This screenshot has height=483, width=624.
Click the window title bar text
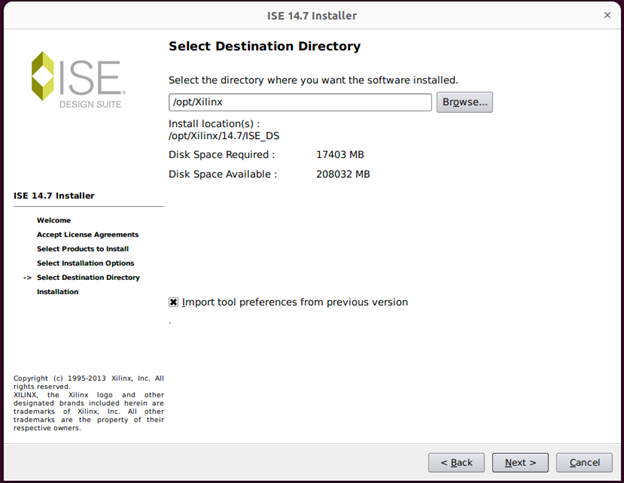coord(312,16)
